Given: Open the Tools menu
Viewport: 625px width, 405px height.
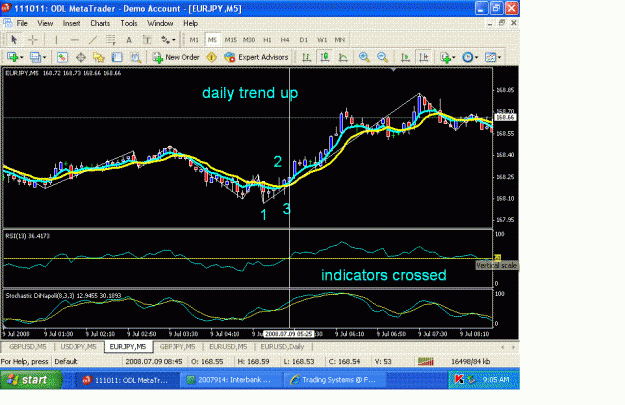Looking at the screenshot, I should coord(129,23).
